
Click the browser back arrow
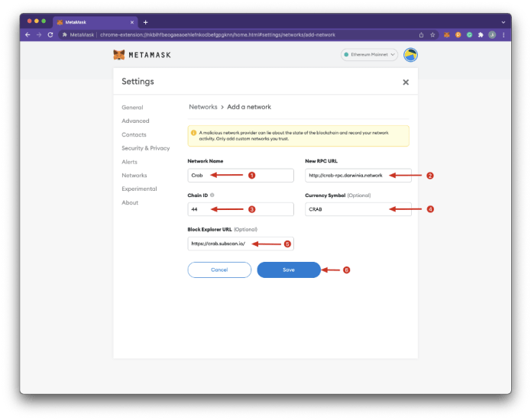28,35
